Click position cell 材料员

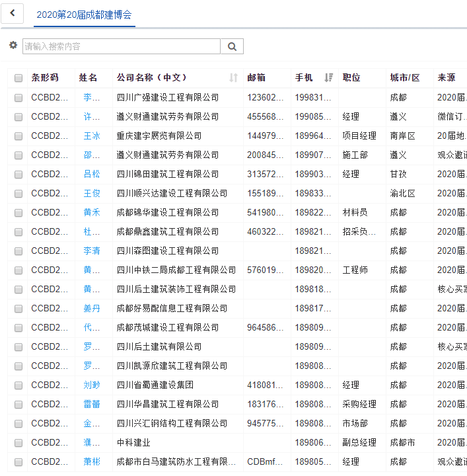tap(355, 212)
